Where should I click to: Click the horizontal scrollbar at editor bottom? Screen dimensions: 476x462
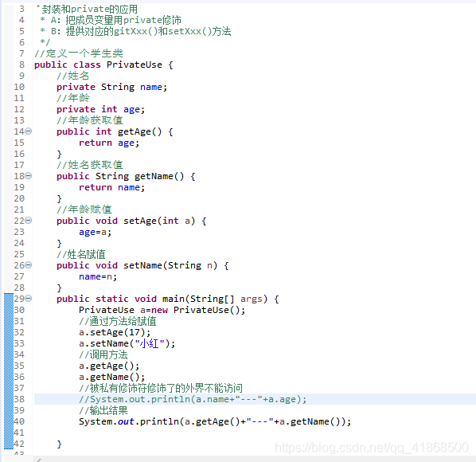[255, 459]
